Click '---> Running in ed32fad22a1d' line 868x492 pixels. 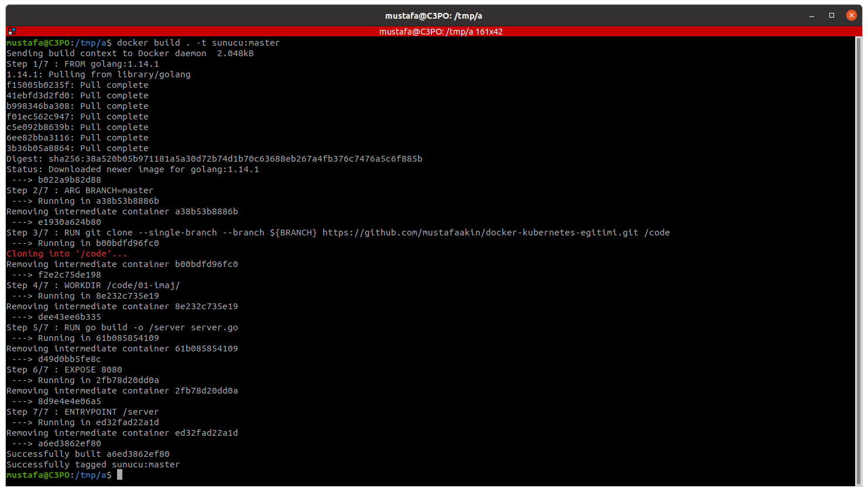point(85,422)
